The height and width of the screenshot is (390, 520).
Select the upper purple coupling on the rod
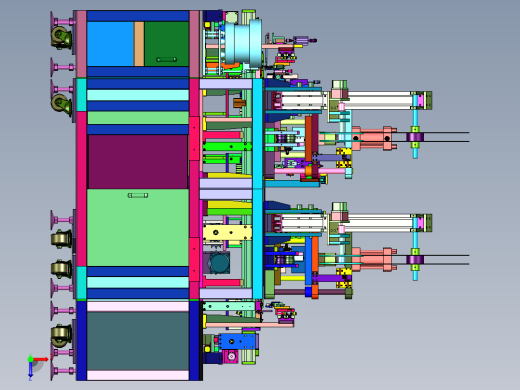415,137
